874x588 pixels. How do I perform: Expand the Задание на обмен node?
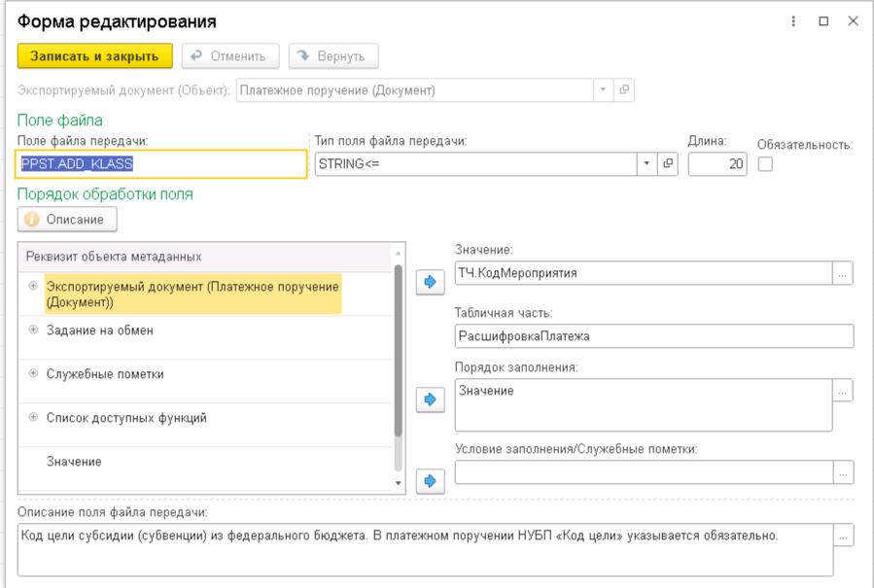[x=33, y=330]
